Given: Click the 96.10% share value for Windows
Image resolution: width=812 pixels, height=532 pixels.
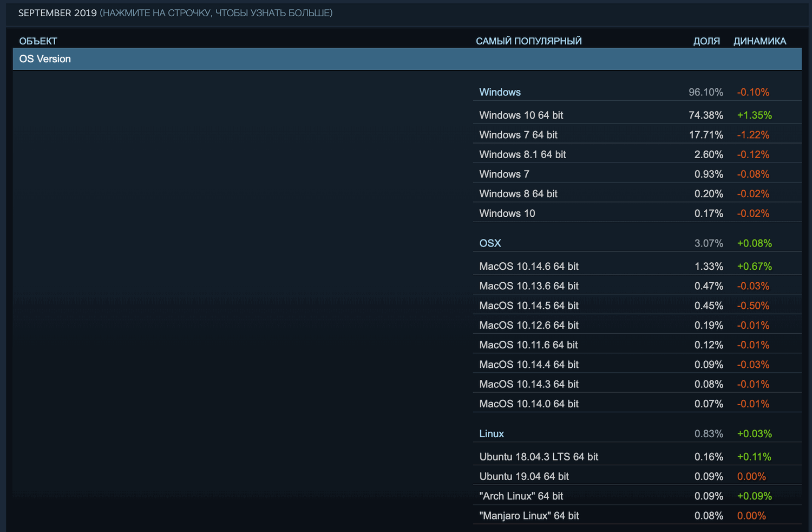Looking at the screenshot, I should coord(706,92).
